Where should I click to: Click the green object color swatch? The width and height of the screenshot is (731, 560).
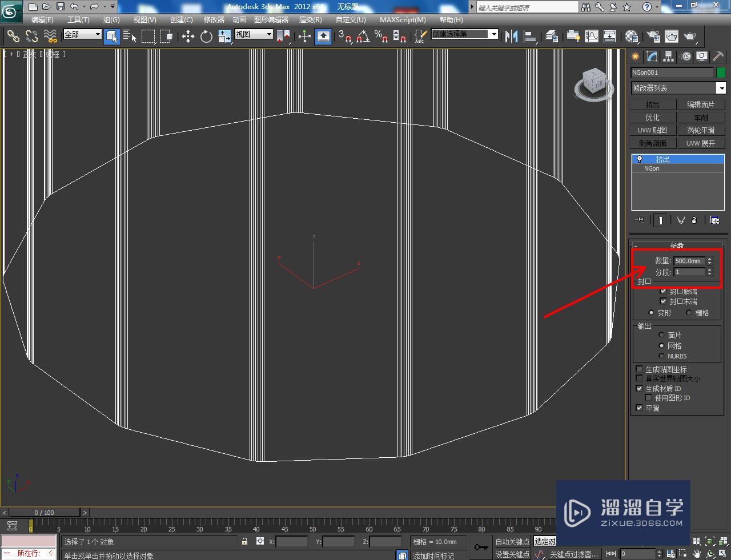[x=721, y=72]
